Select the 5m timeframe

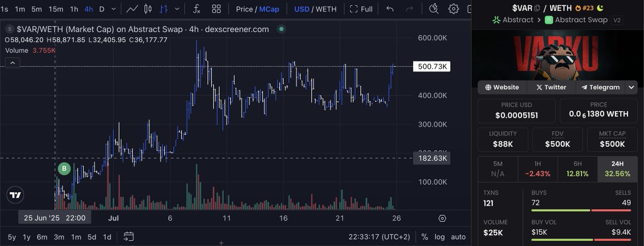pyautogui.click(x=36, y=9)
